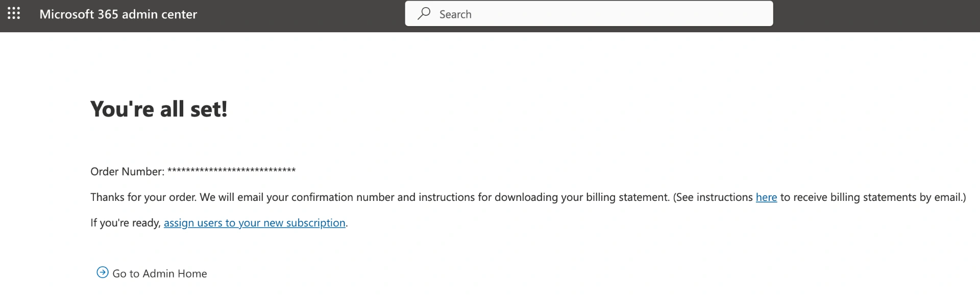This screenshot has width=980, height=297.
Task: Click the circled arrow beside Admin Home
Action: coord(103,272)
